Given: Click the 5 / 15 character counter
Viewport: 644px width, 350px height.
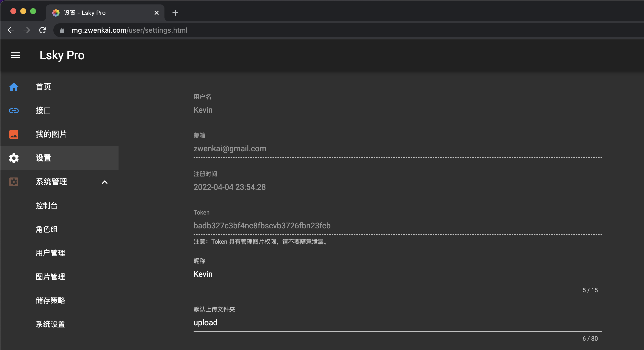Looking at the screenshot, I should click(x=590, y=290).
